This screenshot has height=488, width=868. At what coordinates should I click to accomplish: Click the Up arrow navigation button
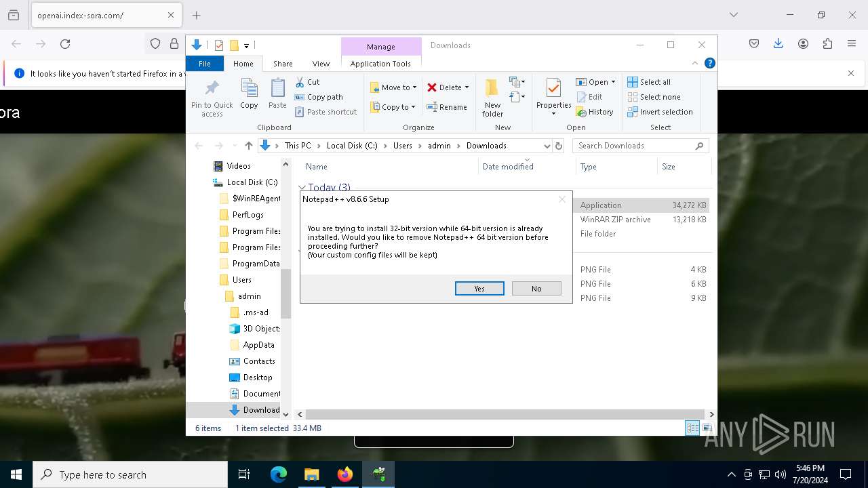pos(249,146)
